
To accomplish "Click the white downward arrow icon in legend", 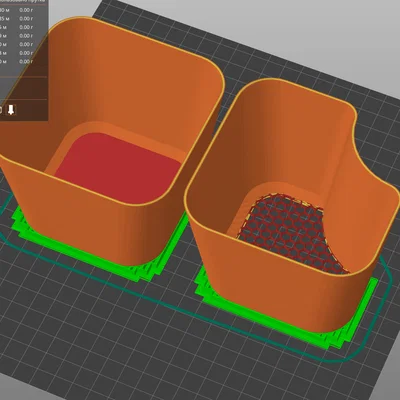I will pos(11,109).
